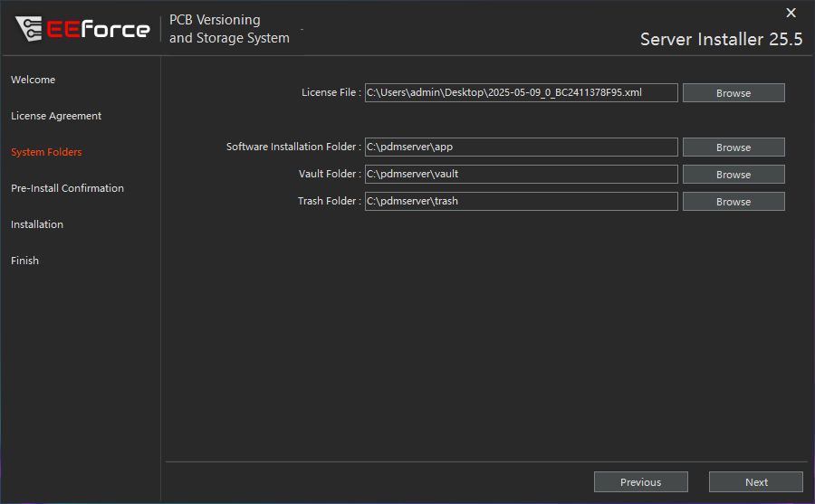Click the 'Software Installation Folder :' label
This screenshot has height=504, width=815.
[293, 147]
